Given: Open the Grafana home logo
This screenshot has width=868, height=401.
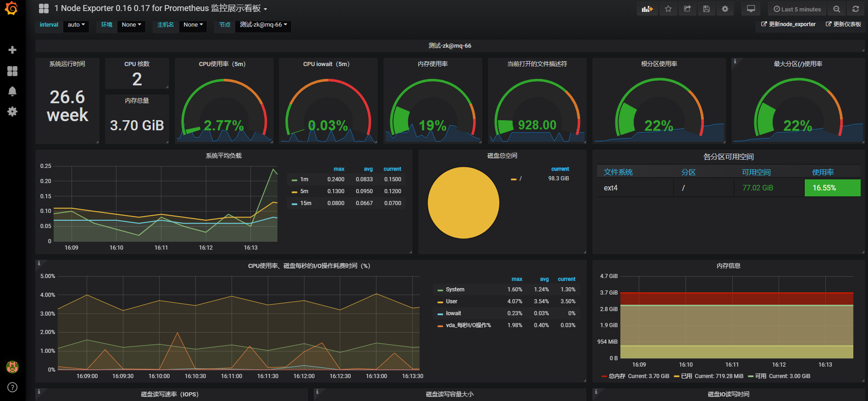Looking at the screenshot, I should (x=11, y=9).
